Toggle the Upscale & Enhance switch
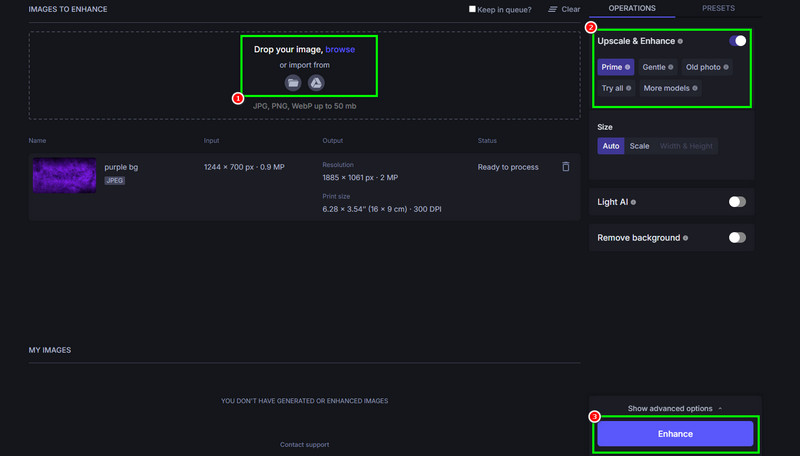Screen dimensions: 800x456 [737, 41]
